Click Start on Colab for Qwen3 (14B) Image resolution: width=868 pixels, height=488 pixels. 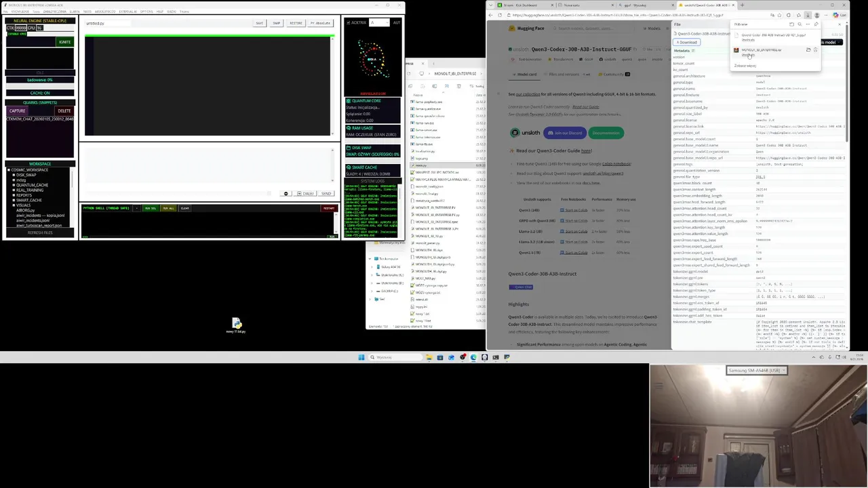[574, 210]
